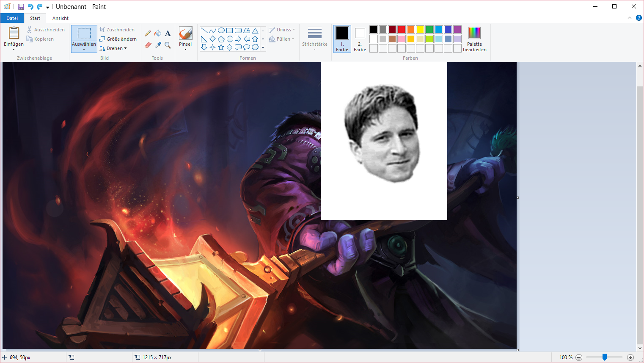Choose the Line shape
644x363 pixels.
[x=204, y=30]
